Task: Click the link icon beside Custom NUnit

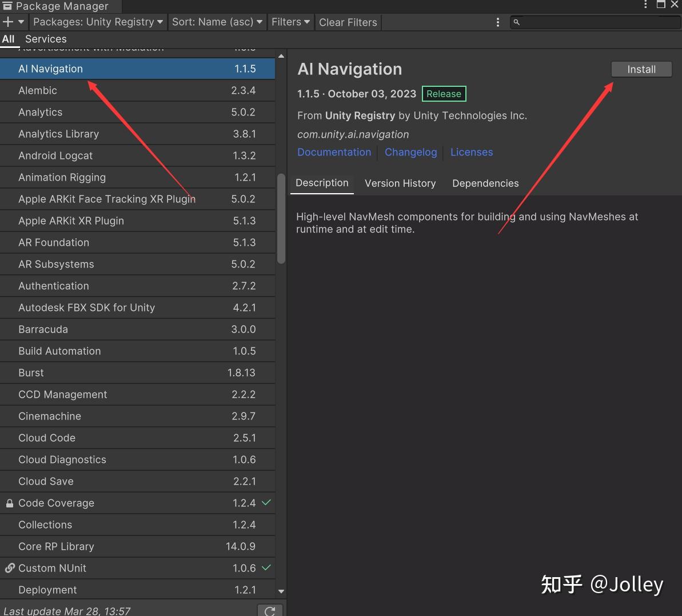Action: pyautogui.click(x=10, y=568)
